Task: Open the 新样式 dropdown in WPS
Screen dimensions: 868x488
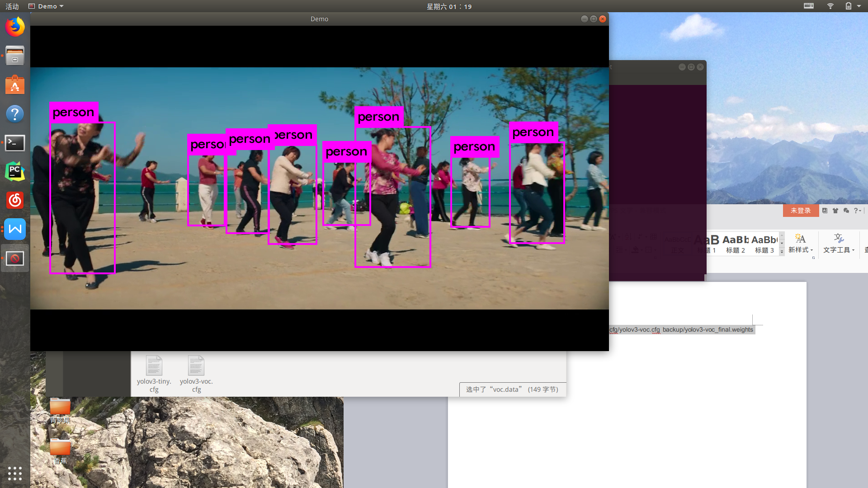Action: 801,244
